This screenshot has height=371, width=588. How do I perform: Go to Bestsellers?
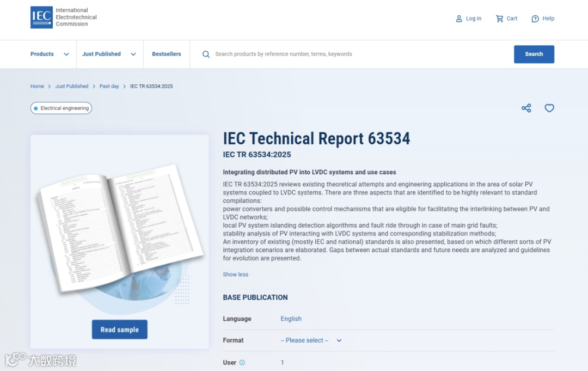click(167, 54)
